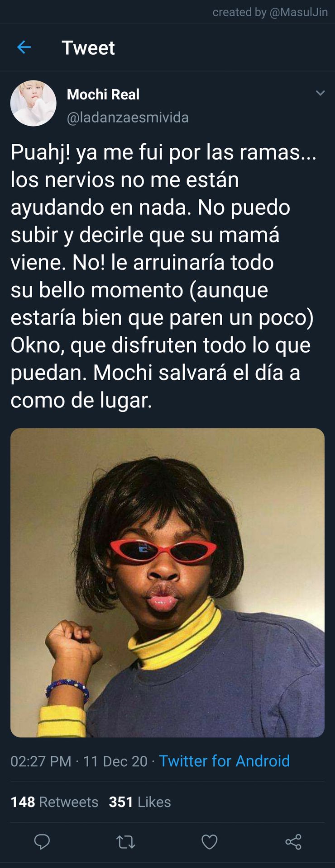Expand tweet options chevron
The height and width of the screenshot is (868, 335).
[x=320, y=93]
